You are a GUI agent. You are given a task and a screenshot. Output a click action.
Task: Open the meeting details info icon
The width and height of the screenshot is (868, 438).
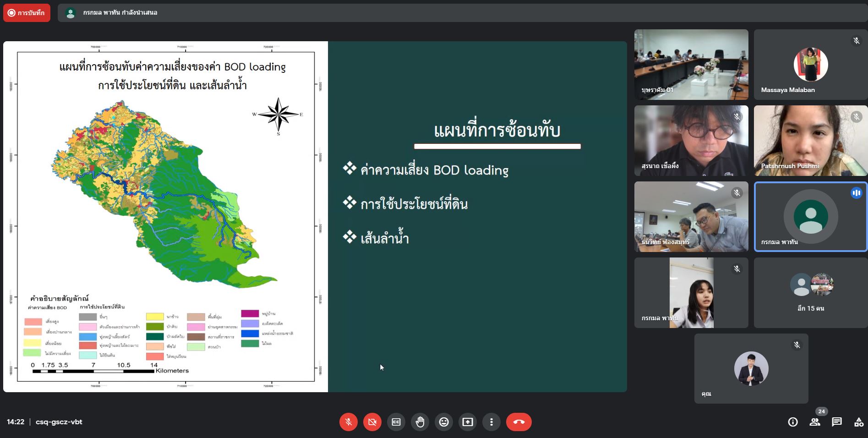[793, 422]
